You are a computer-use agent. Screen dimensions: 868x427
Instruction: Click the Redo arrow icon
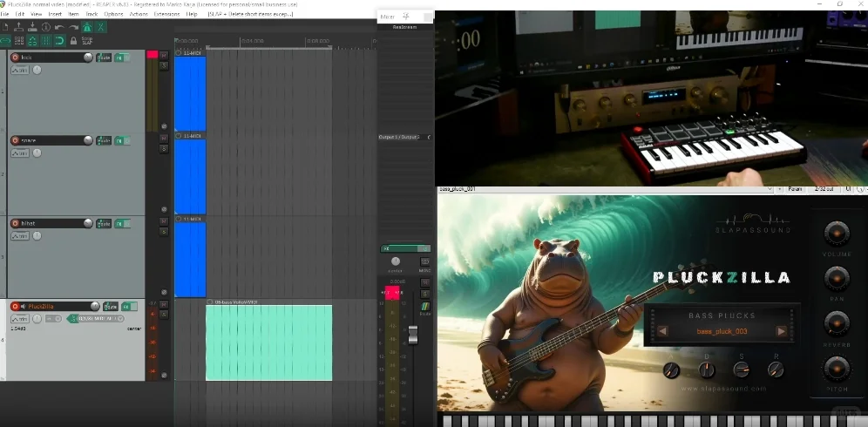[73, 27]
